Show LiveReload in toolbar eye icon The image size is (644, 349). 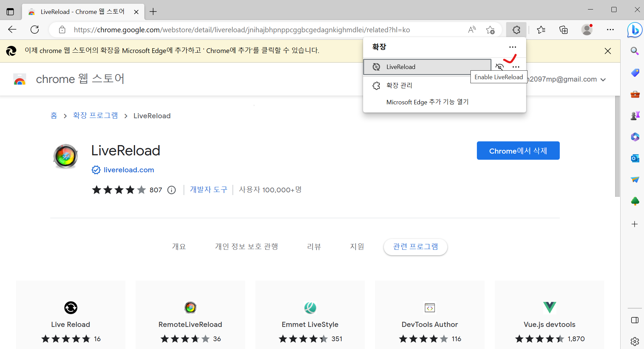[499, 67]
